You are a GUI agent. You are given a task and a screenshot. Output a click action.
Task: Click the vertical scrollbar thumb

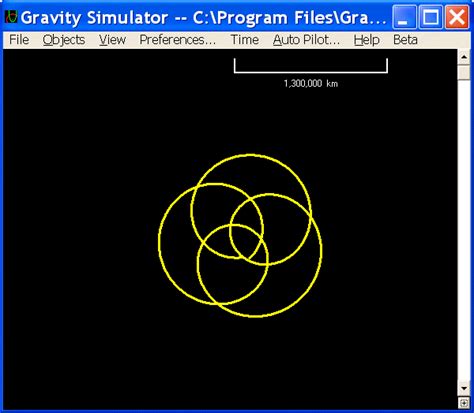pyautogui.click(x=464, y=72)
